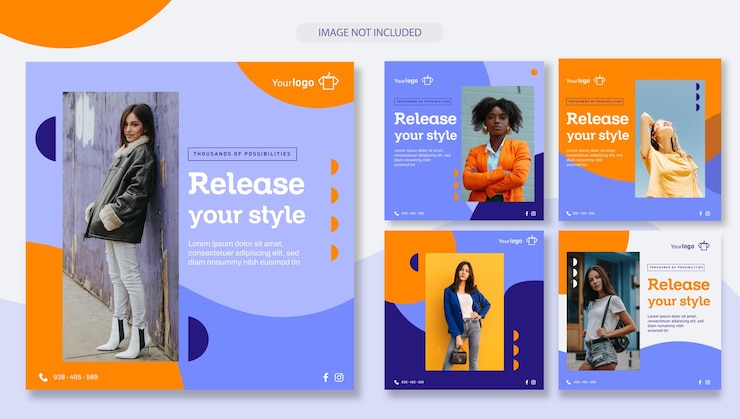Click the "Yourlogo" text on the yellow photo card
Screen dimensions: 740x419
pos(510,241)
